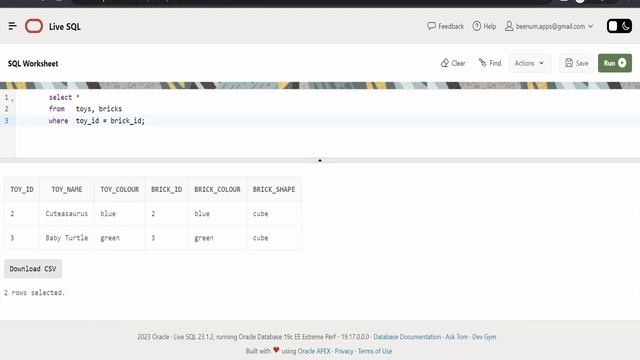
Task: Click the 'from toys, bricks' line
Action: coord(85,109)
